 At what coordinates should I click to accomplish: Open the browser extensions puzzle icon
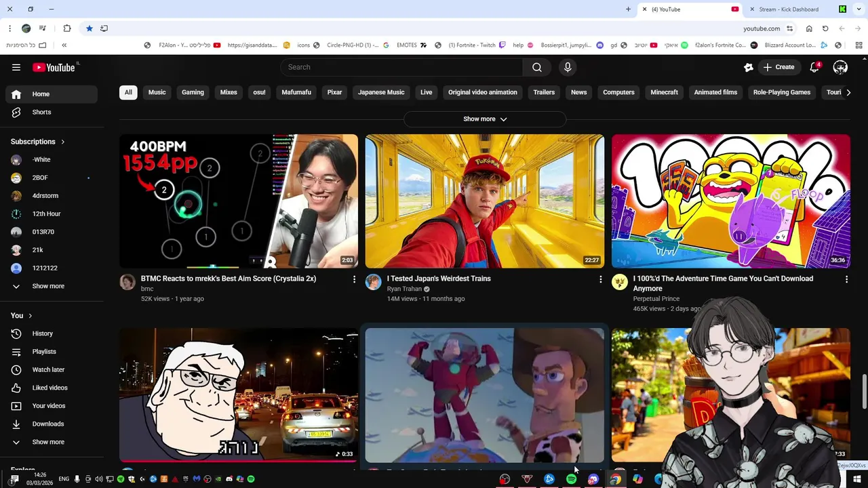(66, 28)
